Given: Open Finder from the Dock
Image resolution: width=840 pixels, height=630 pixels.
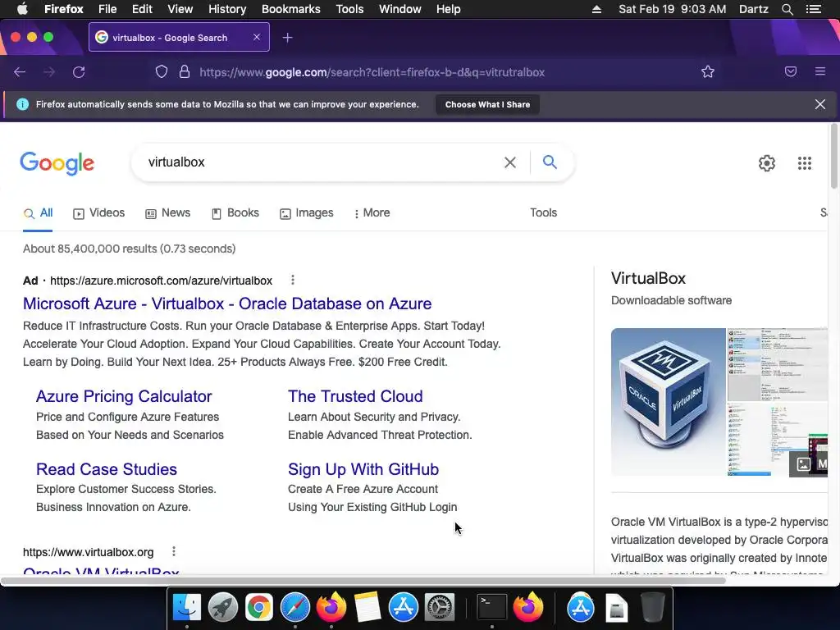Looking at the screenshot, I should (186, 607).
